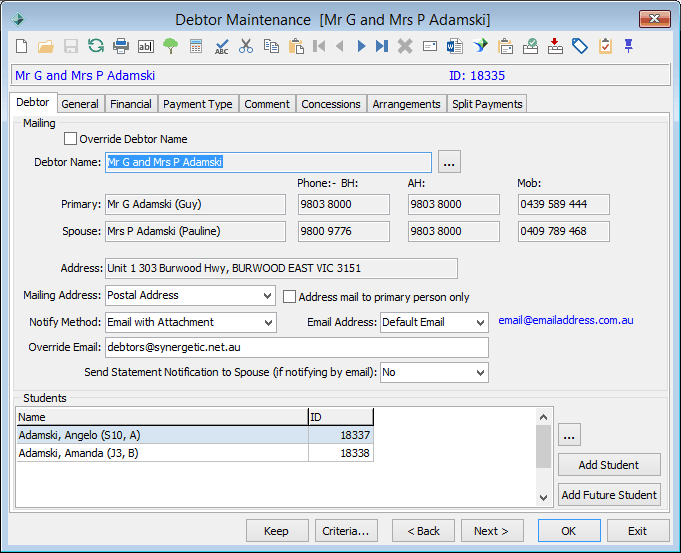
Task: Click the Print icon in toolbar
Action: click(121, 46)
